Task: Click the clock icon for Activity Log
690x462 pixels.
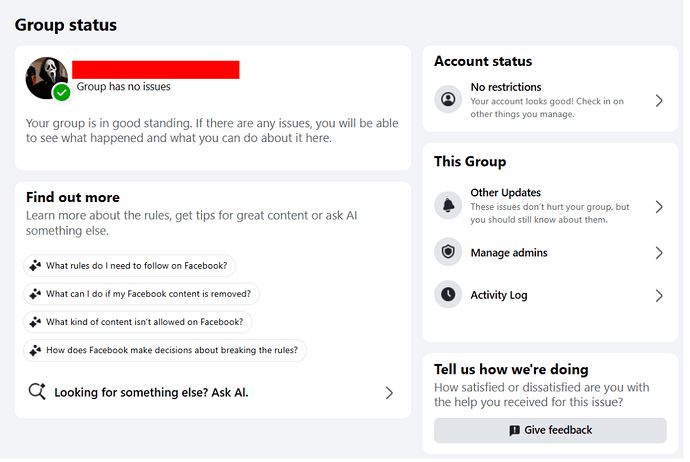Action: click(448, 295)
